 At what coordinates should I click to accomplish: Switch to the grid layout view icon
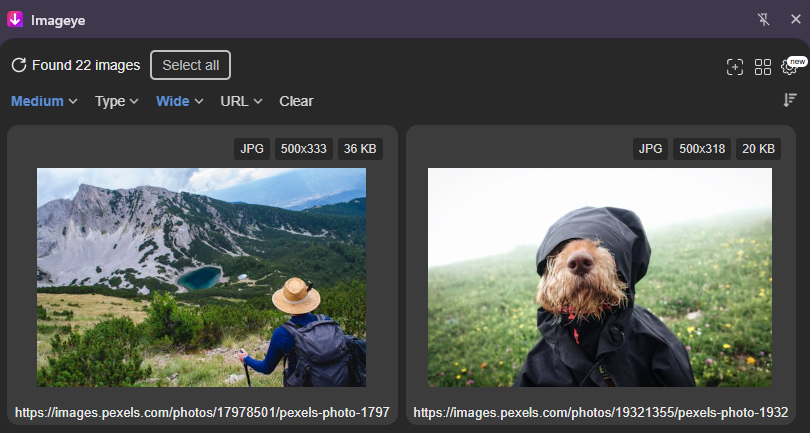[x=763, y=67]
